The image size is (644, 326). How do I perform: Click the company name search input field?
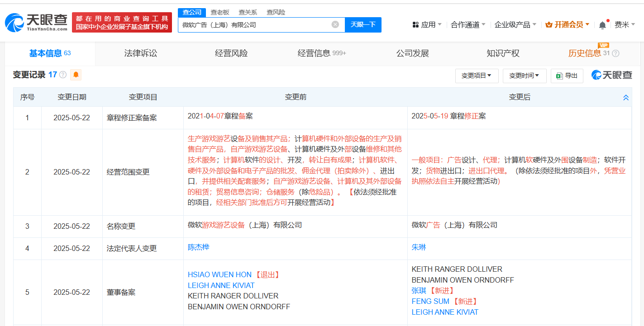253,25
